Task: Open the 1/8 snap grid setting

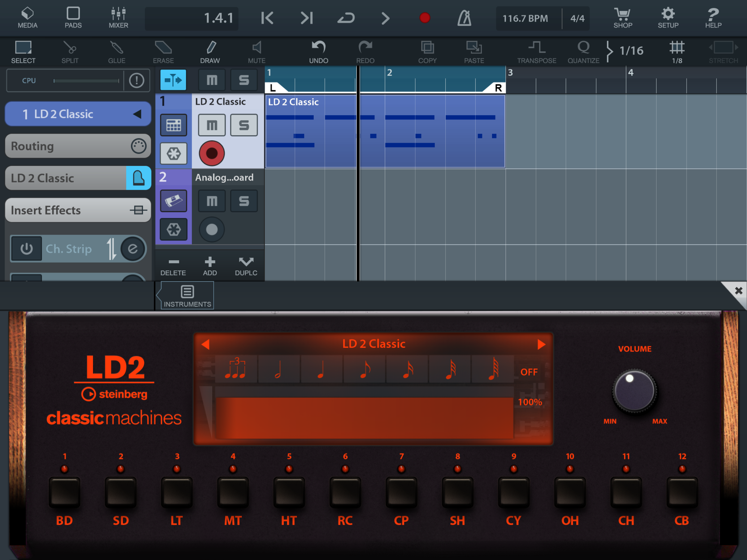Action: (677, 52)
